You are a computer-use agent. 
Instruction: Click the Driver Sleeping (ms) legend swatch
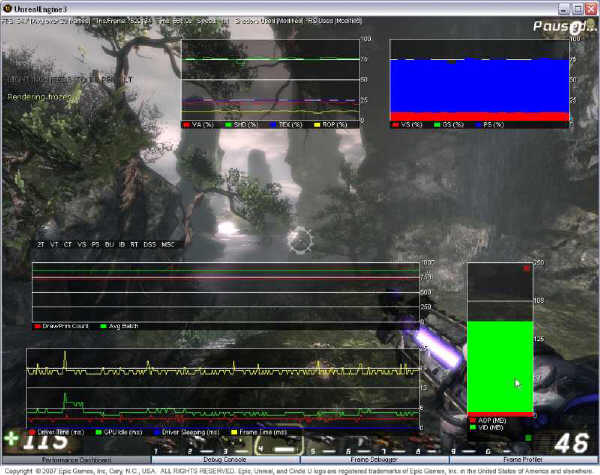(157, 432)
